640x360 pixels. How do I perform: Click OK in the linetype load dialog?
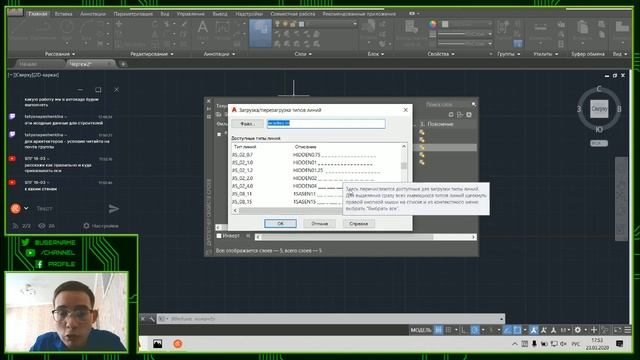(x=280, y=224)
